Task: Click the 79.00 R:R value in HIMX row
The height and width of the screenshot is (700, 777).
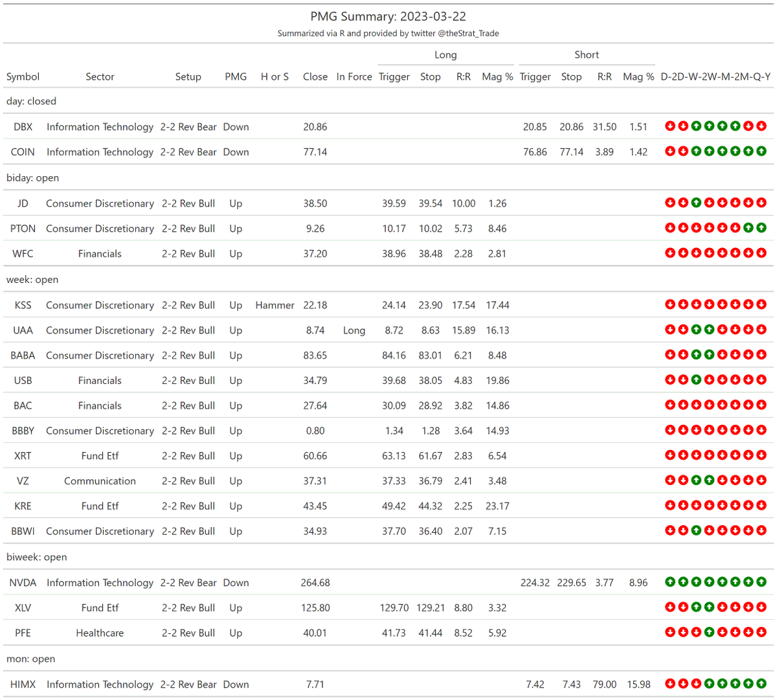Action: (605, 684)
